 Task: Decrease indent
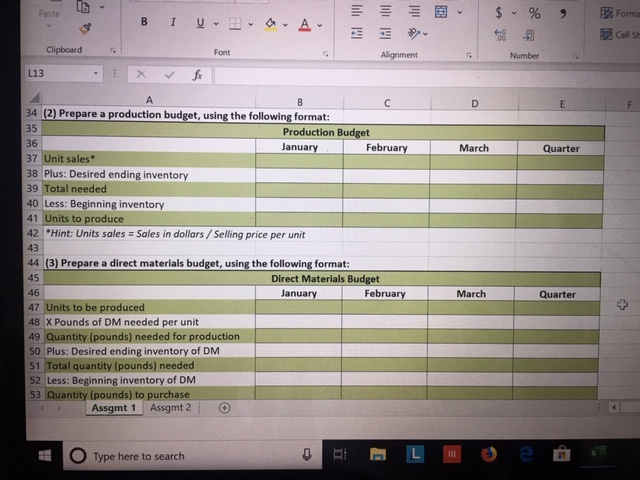357,33
